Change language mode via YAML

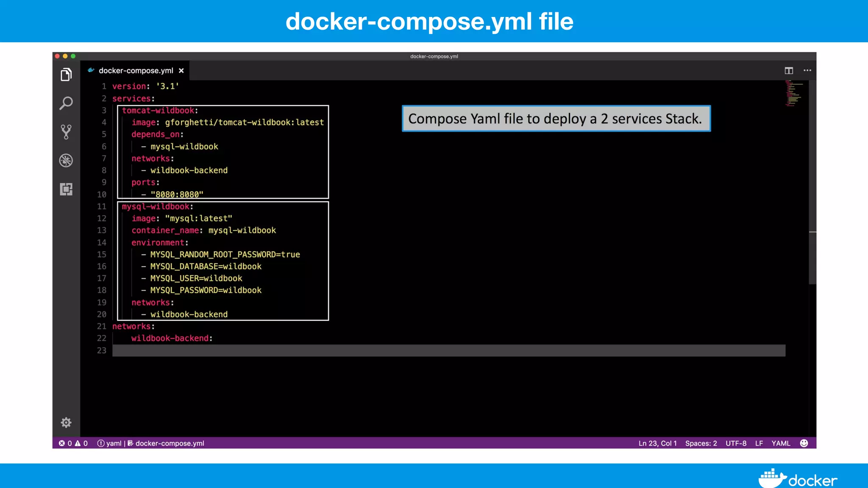(781, 443)
